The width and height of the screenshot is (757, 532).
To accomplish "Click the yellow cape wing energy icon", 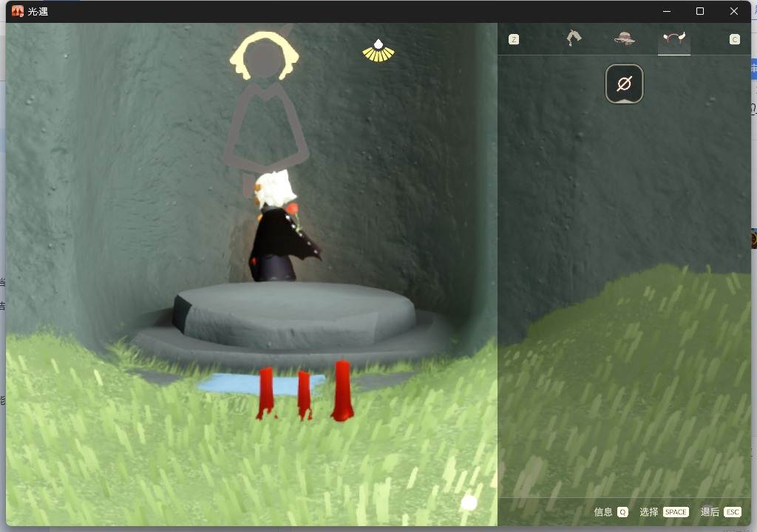I will tap(378, 51).
